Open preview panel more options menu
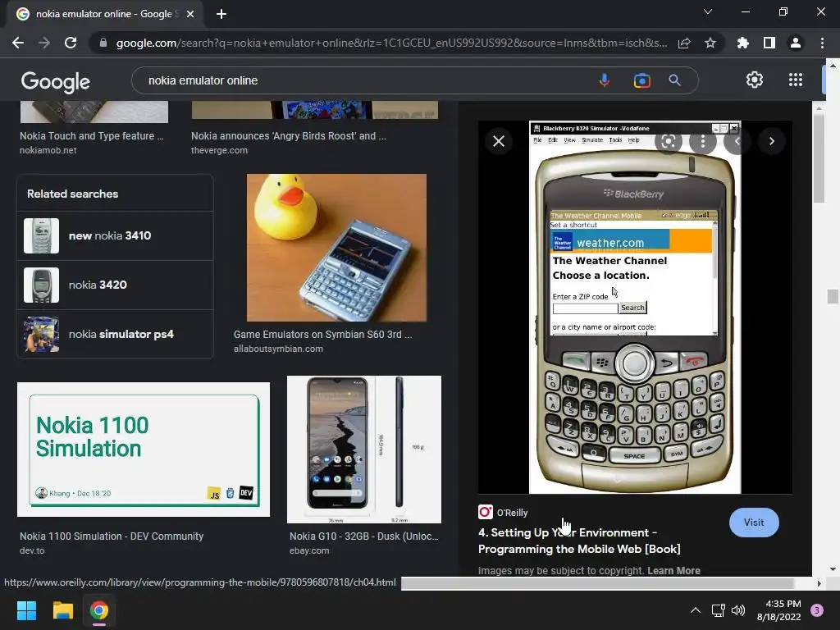This screenshot has height=630, width=840. click(x=703, y=141)
